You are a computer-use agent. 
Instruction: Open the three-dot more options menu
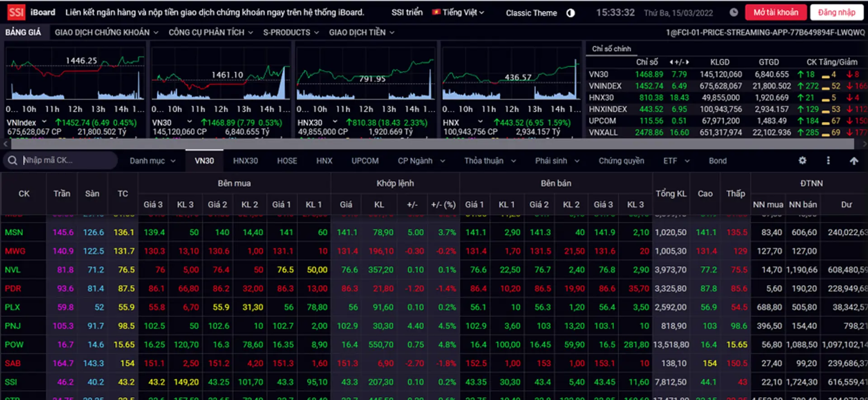pos(828,160)
